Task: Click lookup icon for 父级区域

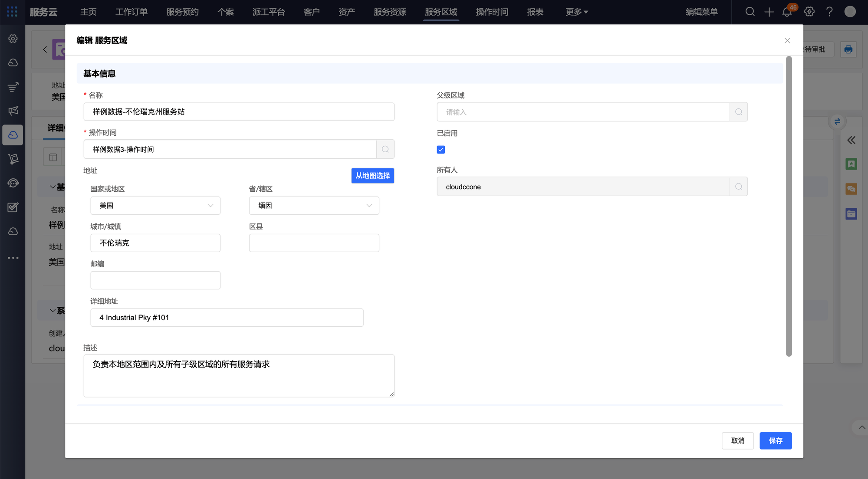Action: [x=739, y=112]
